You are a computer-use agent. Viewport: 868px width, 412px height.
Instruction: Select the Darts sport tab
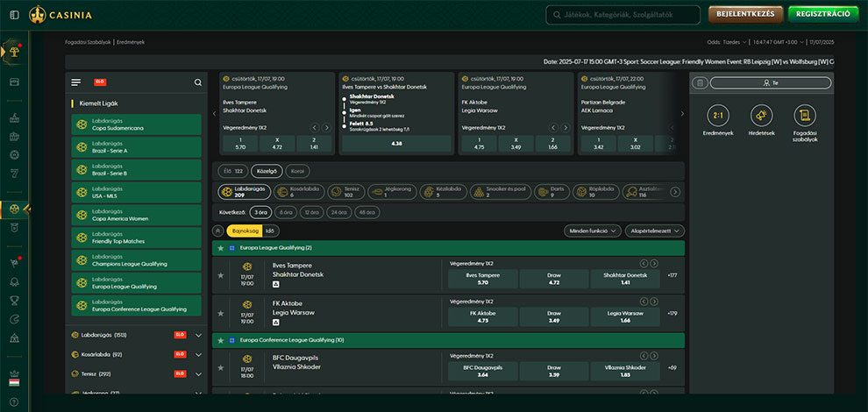click(x=551, y=192)
